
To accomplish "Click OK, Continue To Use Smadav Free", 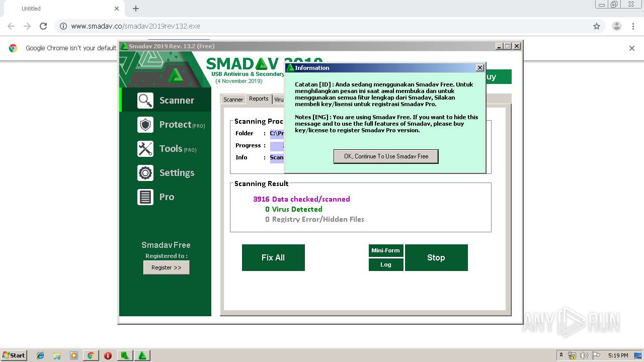I will pyautogui.click(x=386, y=156).
